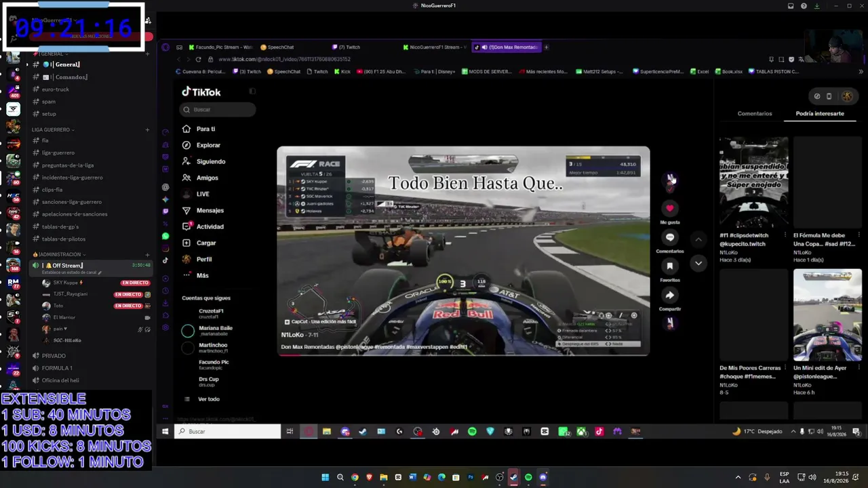Open Spotify from the bottom taskbar

528,477
